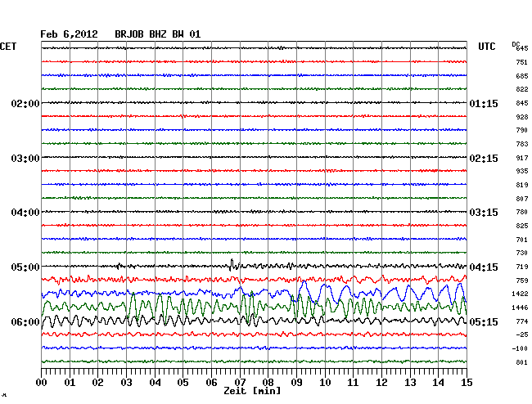Select DC value "819"
Viewport: 532px width, 404px height.
coord(522,185)
